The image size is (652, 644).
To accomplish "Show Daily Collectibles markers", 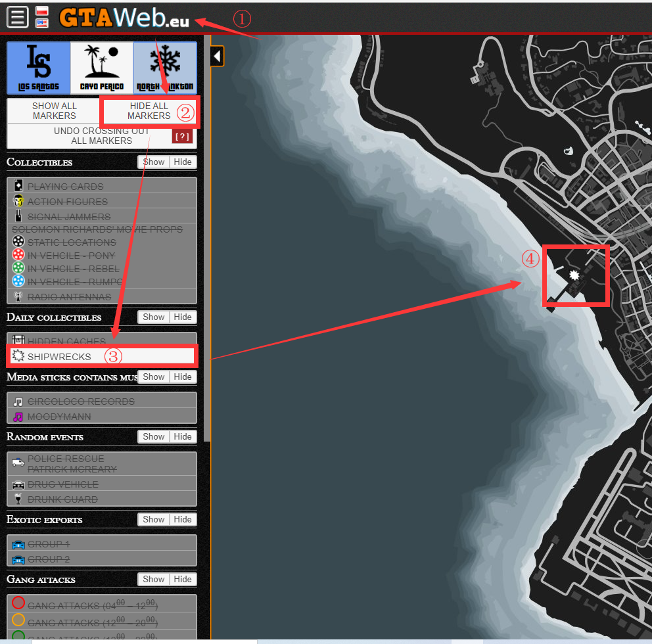I will [153, 317].
